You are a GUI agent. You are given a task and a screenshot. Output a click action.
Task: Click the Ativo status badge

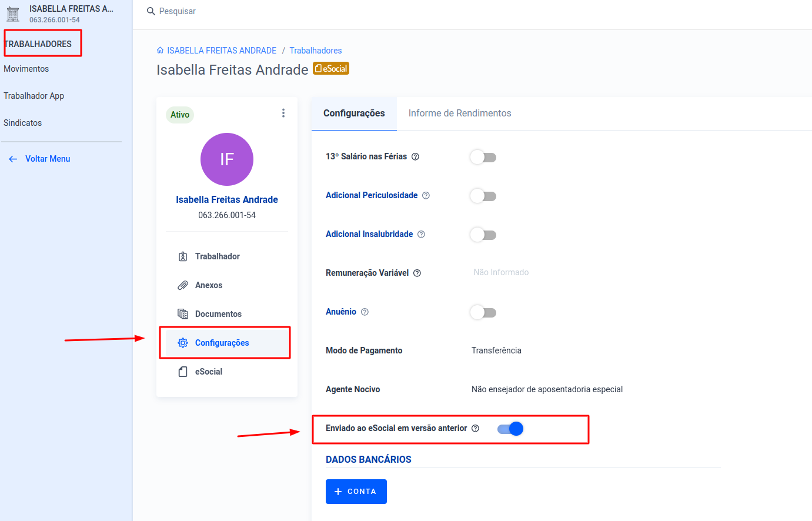(x=180, y=115)
